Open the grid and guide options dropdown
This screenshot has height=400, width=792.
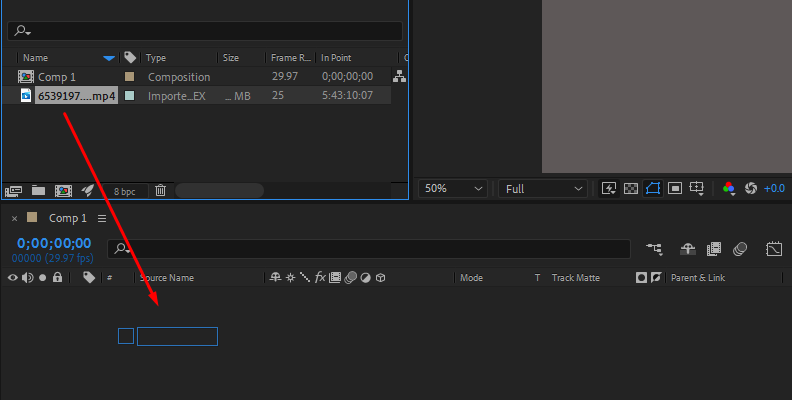pyautogui.click(x=698, y=188)
